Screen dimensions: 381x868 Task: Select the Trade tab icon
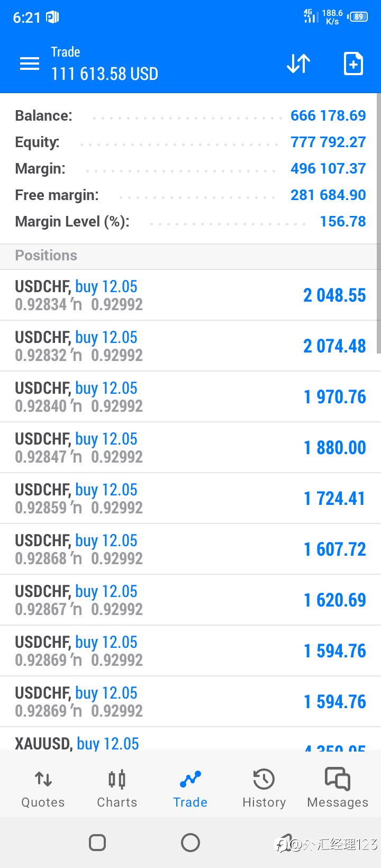click(190, 780)
